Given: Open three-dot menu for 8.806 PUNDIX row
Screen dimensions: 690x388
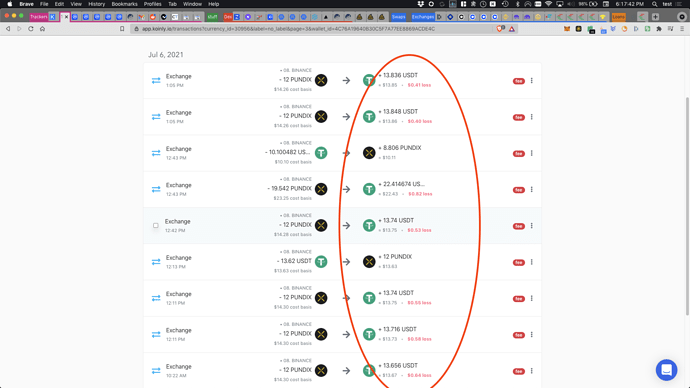Looking at the screenshot, I should tap(532, 153).
